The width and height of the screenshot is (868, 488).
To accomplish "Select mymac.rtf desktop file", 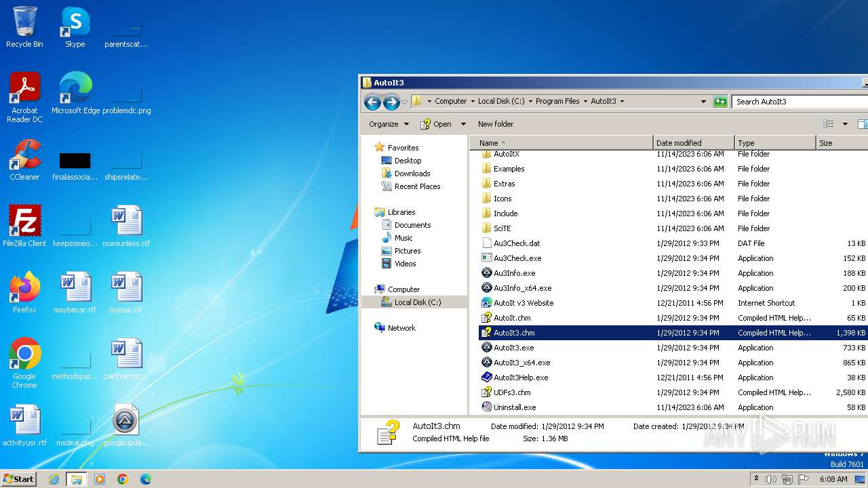I will 126,293.
